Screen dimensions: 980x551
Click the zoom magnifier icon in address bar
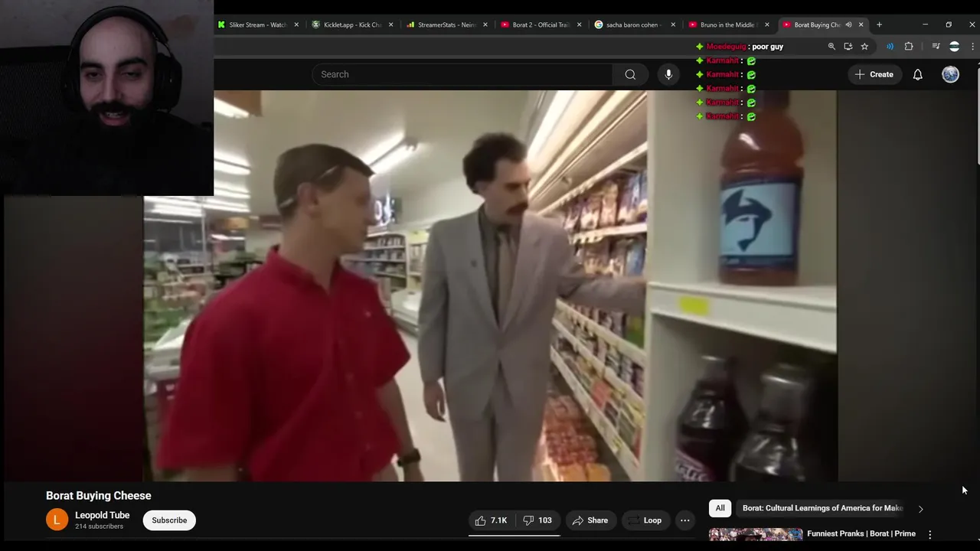[x=831, y=47]
